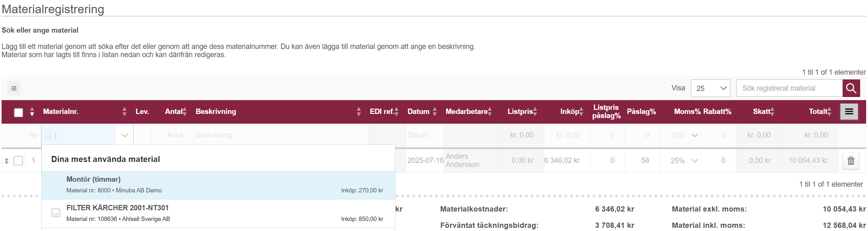Sort by Skatt column
The height and width of the screenshot is (231, 868).
772,112
